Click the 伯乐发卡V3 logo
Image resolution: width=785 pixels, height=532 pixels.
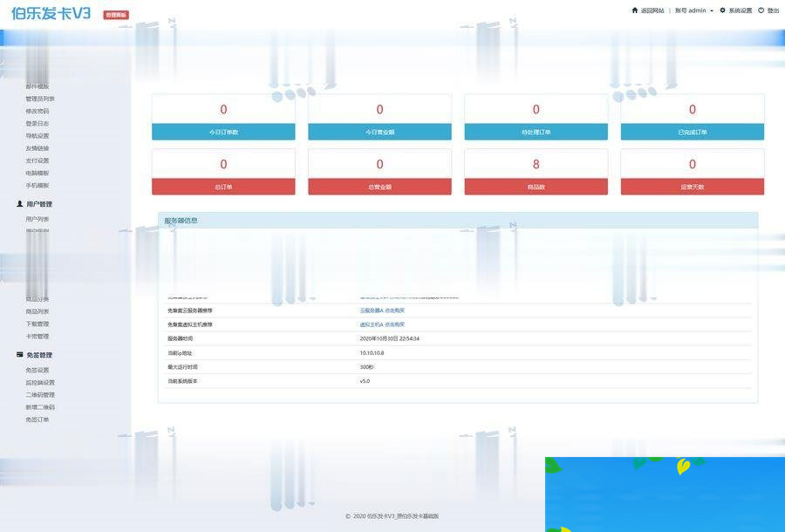[x=51, y=14]
